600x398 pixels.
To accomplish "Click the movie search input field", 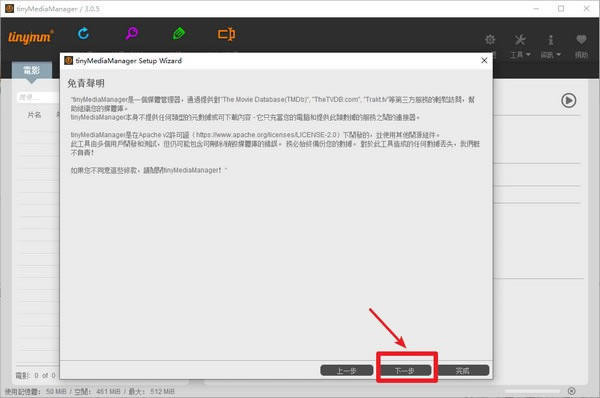I will point(37,97).
